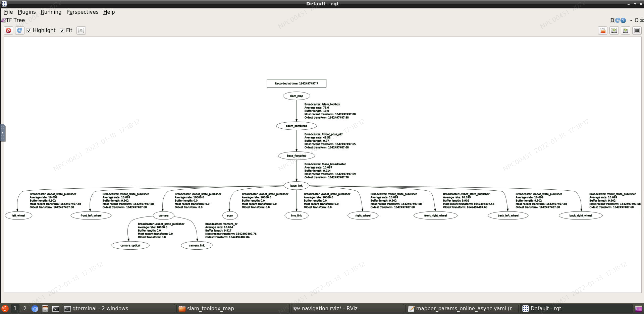
Task: Open a DOT graph file via folder icon
Action: click(602, 30)
